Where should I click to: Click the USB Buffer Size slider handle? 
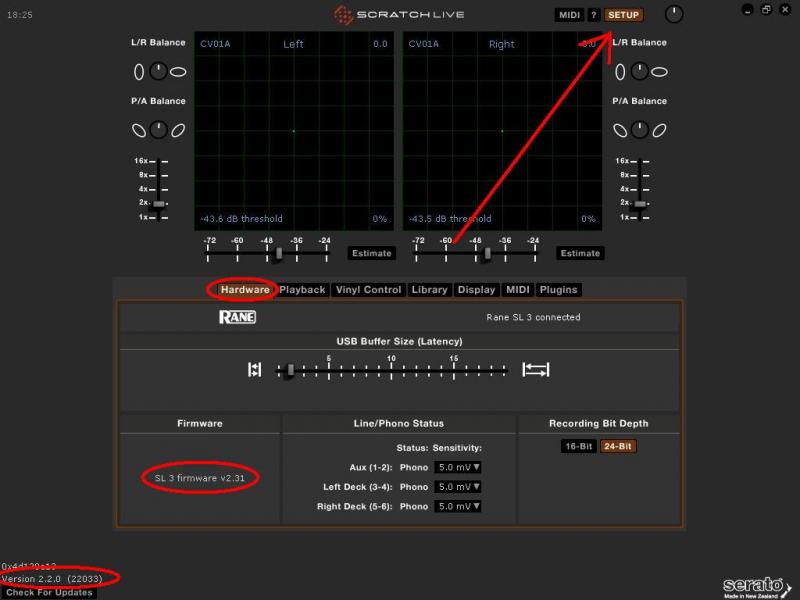290,369
